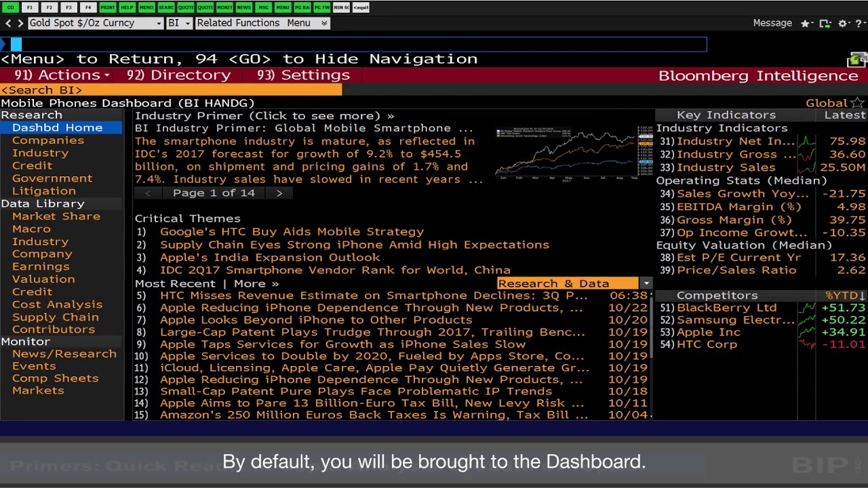Click the command line input box
This screenshot has height=488, width=868.
tap(353, 44)
